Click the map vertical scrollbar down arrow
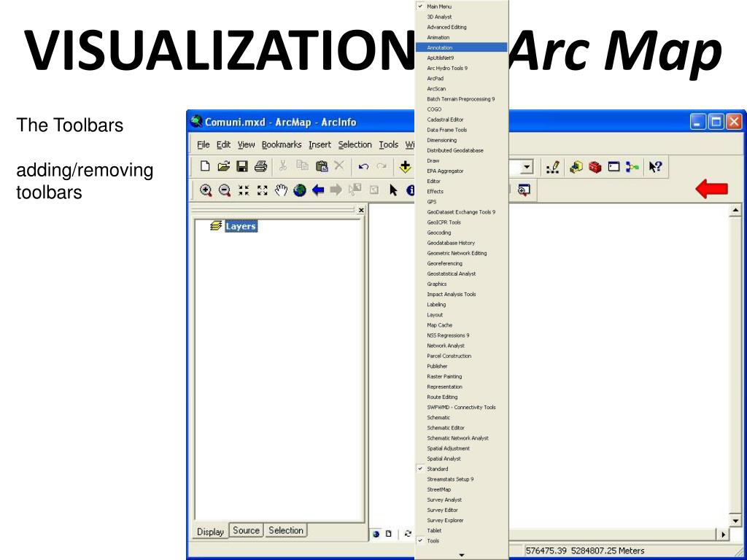 (x=735, y=521)
